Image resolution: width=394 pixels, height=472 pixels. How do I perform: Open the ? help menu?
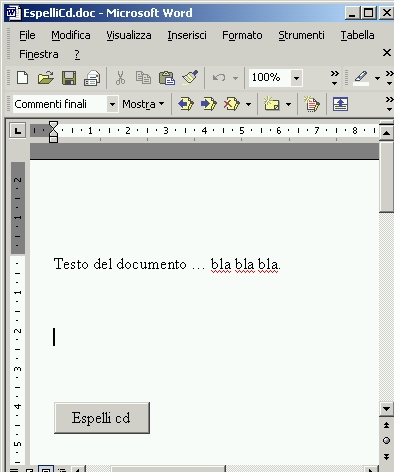tap(77, 54)
